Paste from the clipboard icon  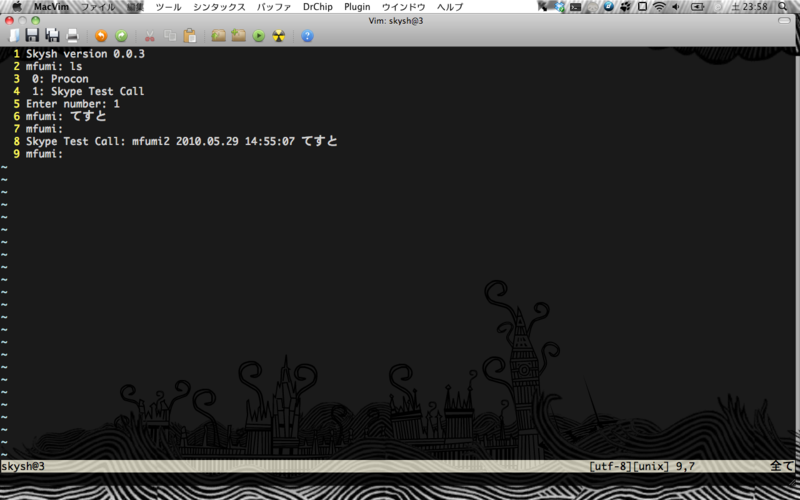[x=190, y=36]
